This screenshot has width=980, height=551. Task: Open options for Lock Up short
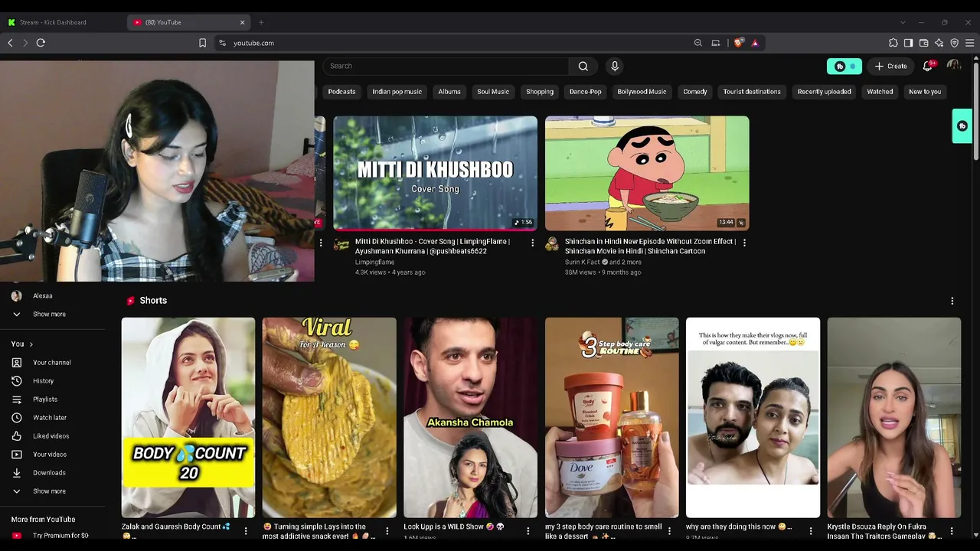528,530
